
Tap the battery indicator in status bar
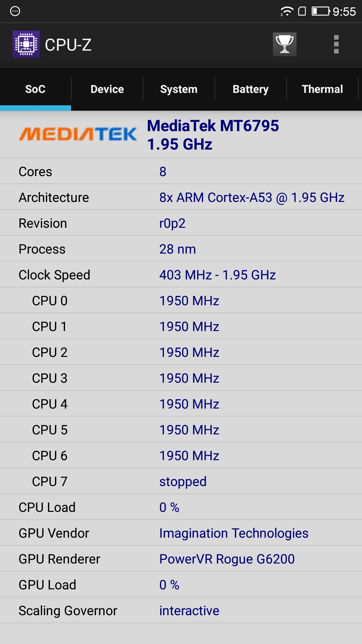tap(320, 11)
